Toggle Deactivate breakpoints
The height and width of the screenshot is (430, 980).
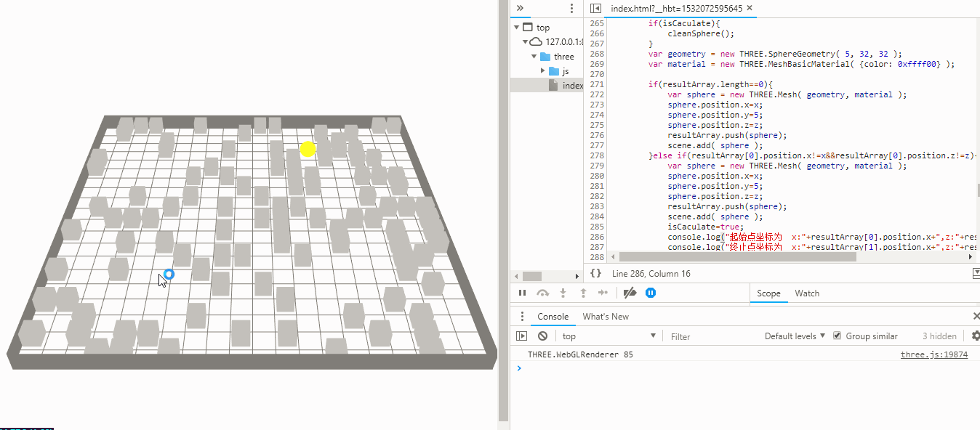[630, 293]
